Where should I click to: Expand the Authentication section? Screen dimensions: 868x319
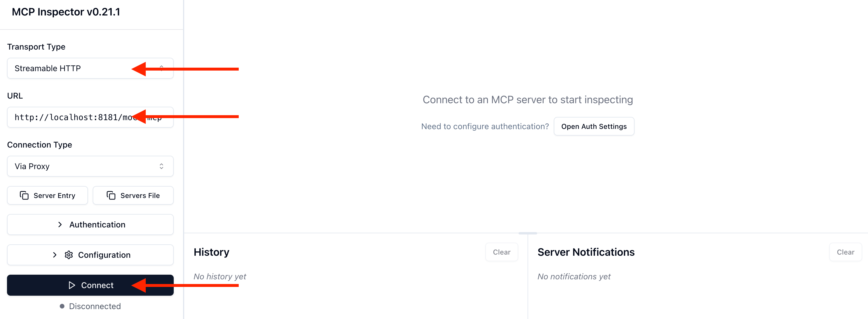[x=90, y=225]
